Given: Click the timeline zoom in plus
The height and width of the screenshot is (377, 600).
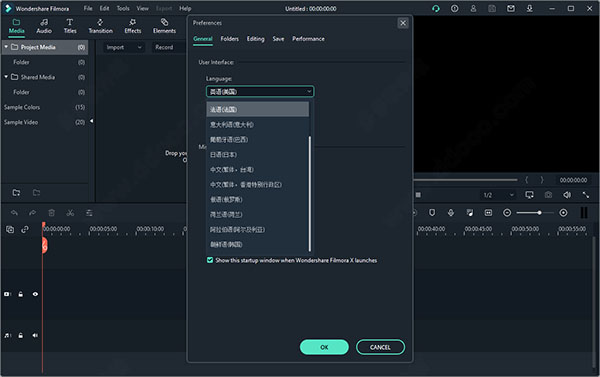Looking at the screenshot, I should pos(563,212).
